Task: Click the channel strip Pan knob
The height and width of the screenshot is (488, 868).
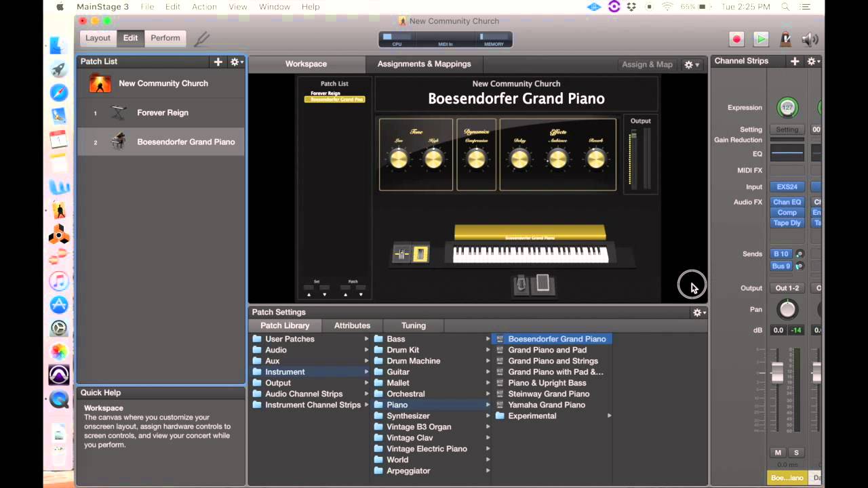Action: (x=787, y=310)
